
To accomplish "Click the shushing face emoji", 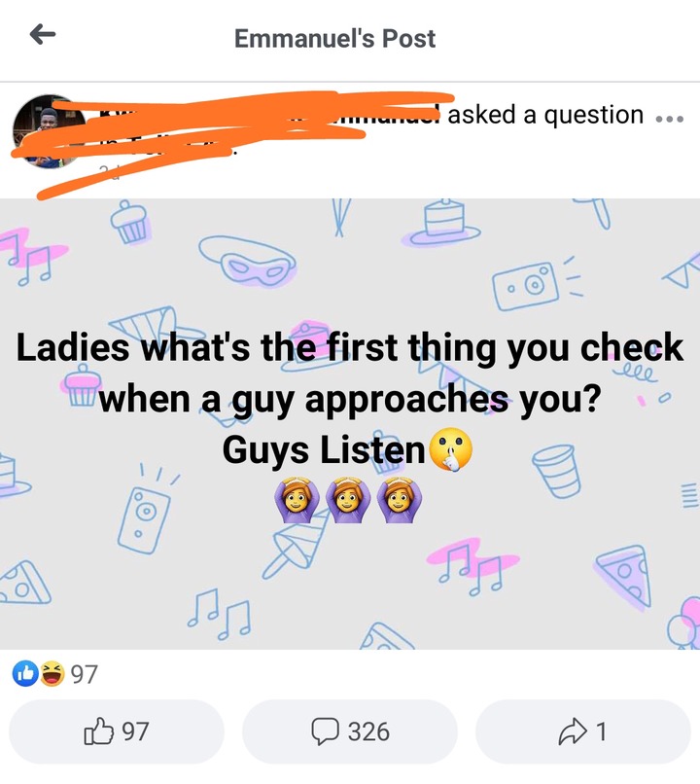I will (x=451, y=449).
